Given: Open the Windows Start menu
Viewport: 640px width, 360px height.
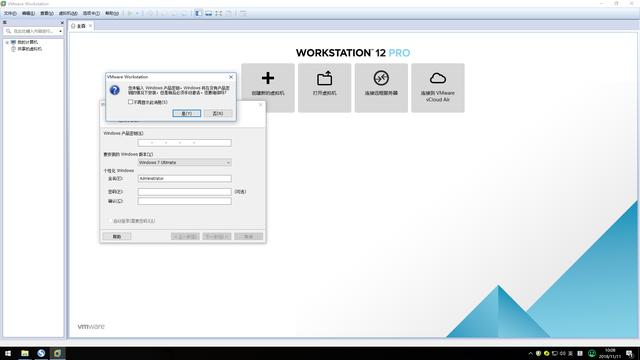Looking at the screenshot, I should [x=8, y=353].
